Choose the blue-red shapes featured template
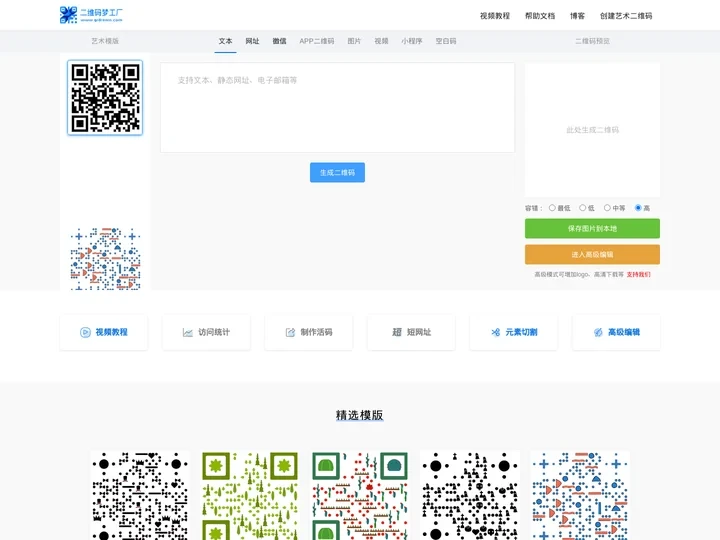The height and width of the screenshot is (540, 720). (x=580, y=495)
